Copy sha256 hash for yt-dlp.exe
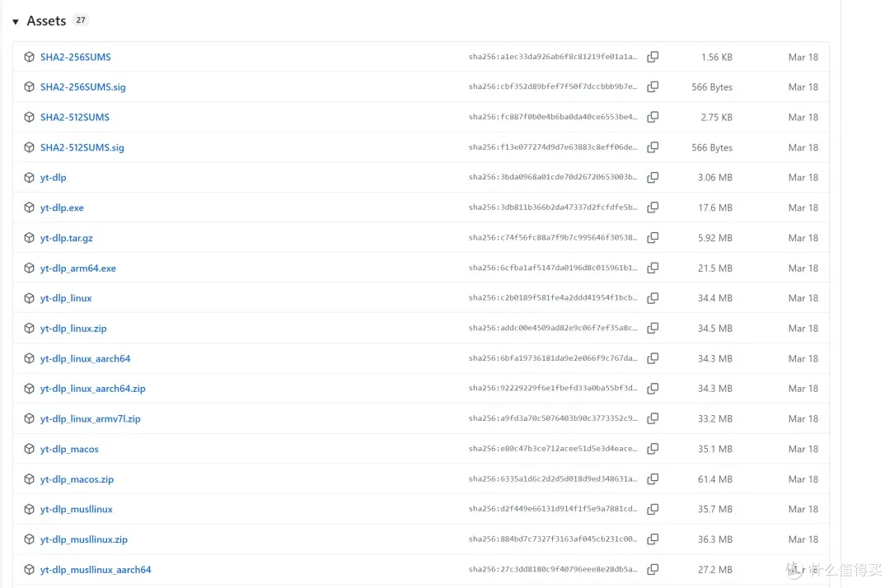 pyautogui.click(x=653, y=208)
